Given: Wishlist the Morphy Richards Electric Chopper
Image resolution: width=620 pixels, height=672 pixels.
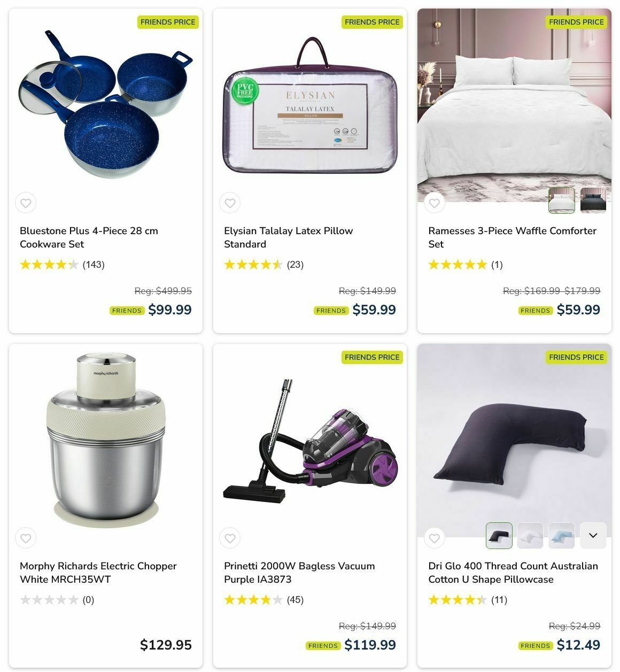Looking at the screenshot, I should pos(26,538).
